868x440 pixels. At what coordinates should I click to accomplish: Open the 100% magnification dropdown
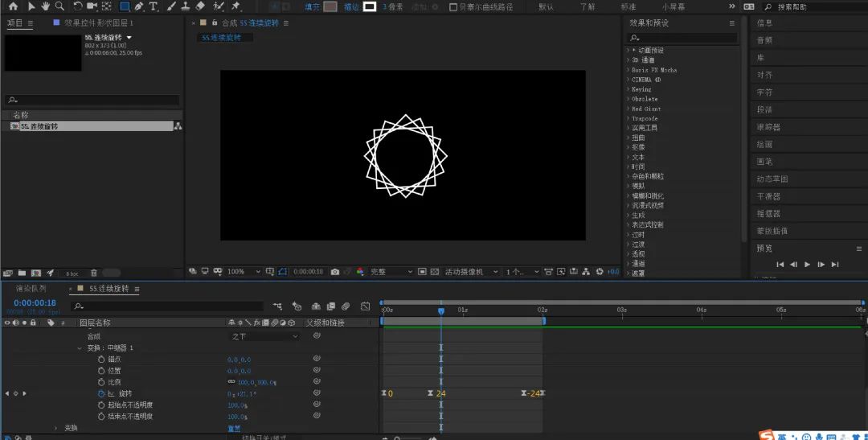tap(244, 272)
